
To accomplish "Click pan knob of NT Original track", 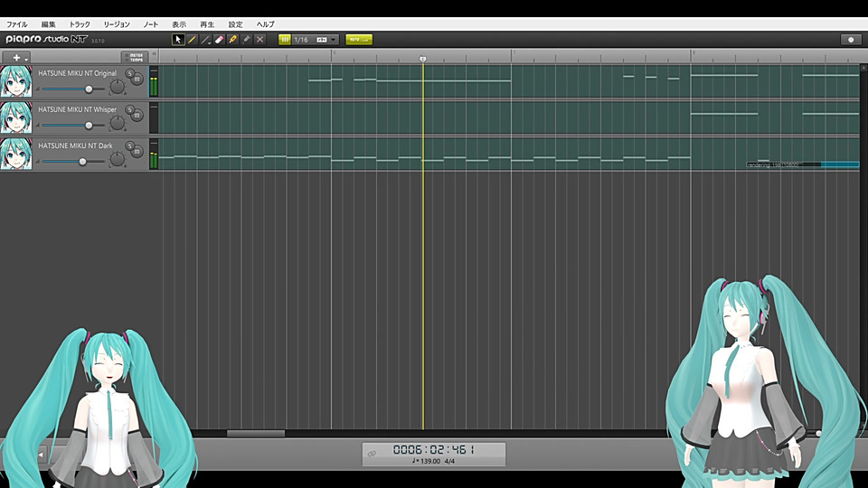I will tap(118, 87).
